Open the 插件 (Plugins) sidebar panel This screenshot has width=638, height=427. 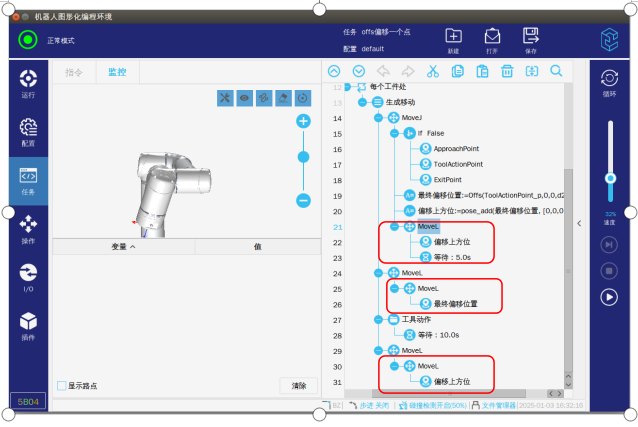click(28, 325)
